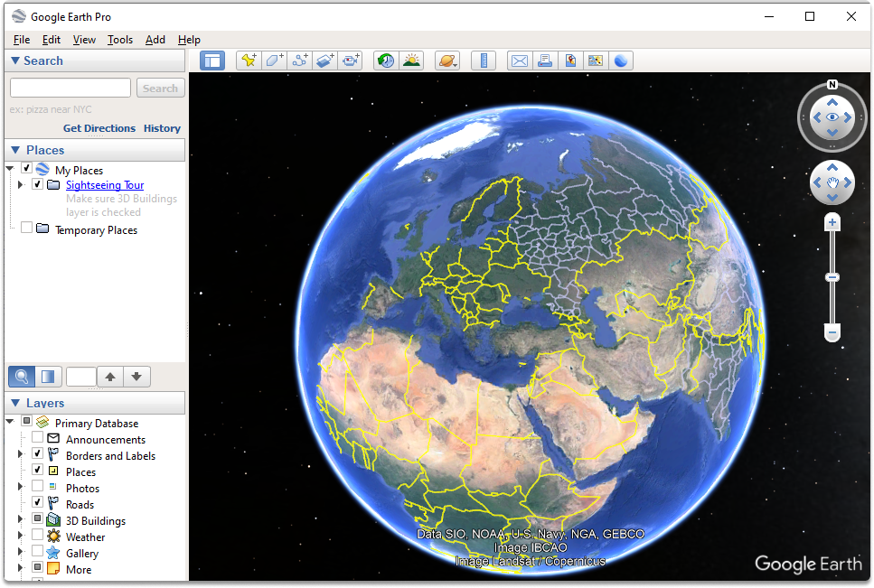
Task: Click the Email icon in toolbar
Action: click(x=520, y=61)
